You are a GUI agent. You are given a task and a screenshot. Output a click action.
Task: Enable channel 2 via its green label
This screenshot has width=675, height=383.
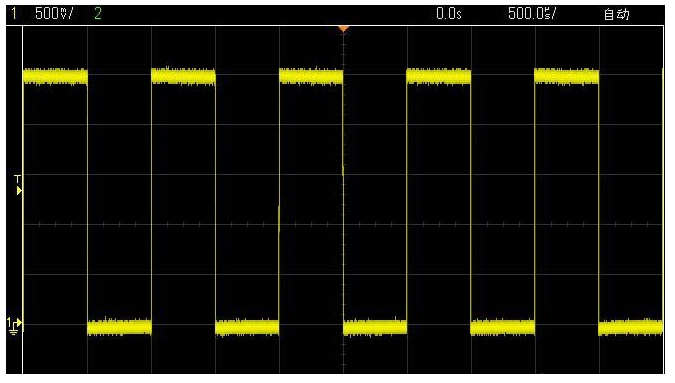(x=98, y=14)
